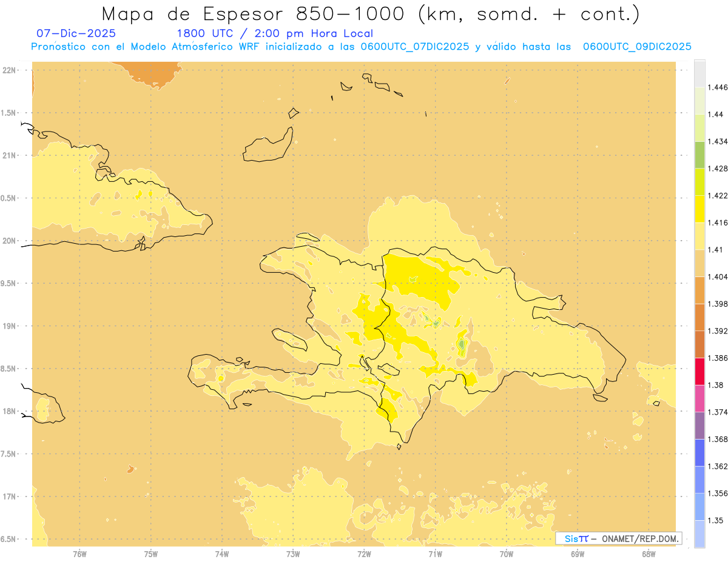
Task: Pick the light gray swatch above 1.446
Action: tap(699, 73)
